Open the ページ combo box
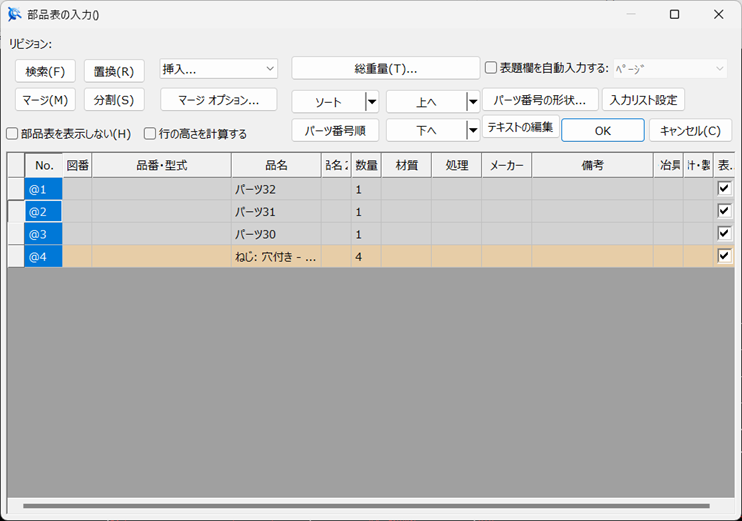Image resolution: width=742 pixels, height=521 pixels. tap(670, 69)
